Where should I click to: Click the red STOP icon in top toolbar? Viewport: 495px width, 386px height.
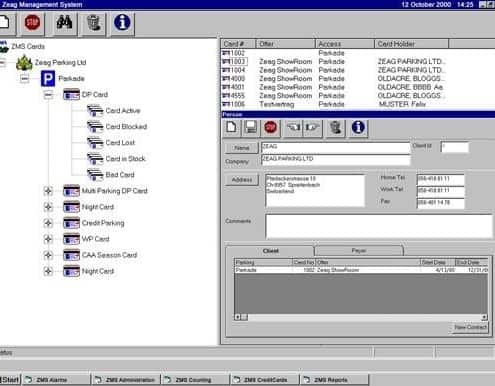pyautogui.click(x=32, y=23)
